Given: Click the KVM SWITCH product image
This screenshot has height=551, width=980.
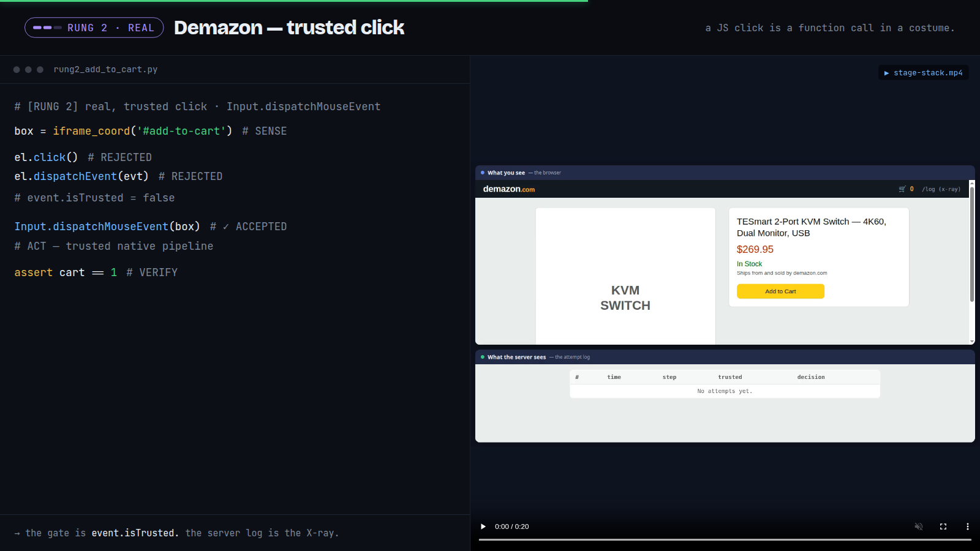Looking at the screenshot, I should (625, 276).
